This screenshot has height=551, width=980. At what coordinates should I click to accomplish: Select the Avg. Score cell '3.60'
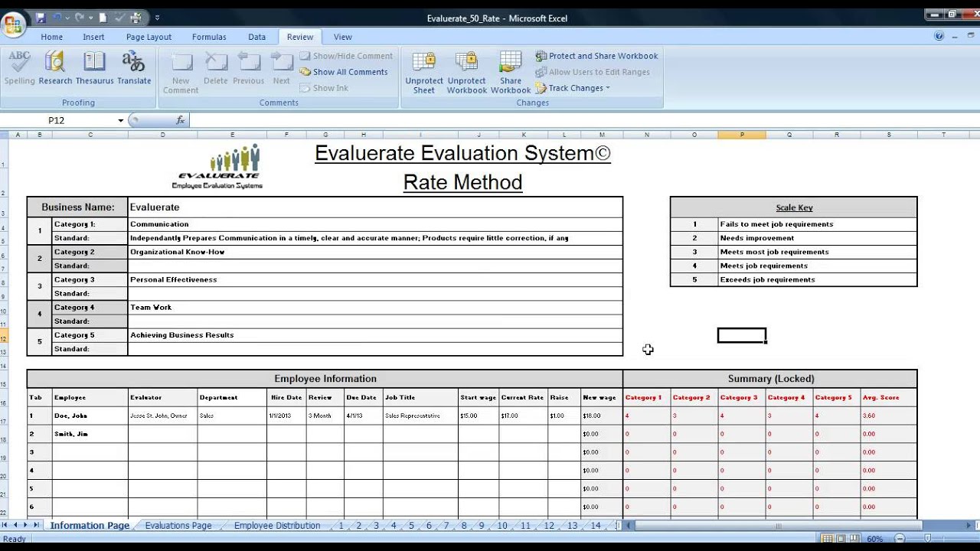[888, 416]
